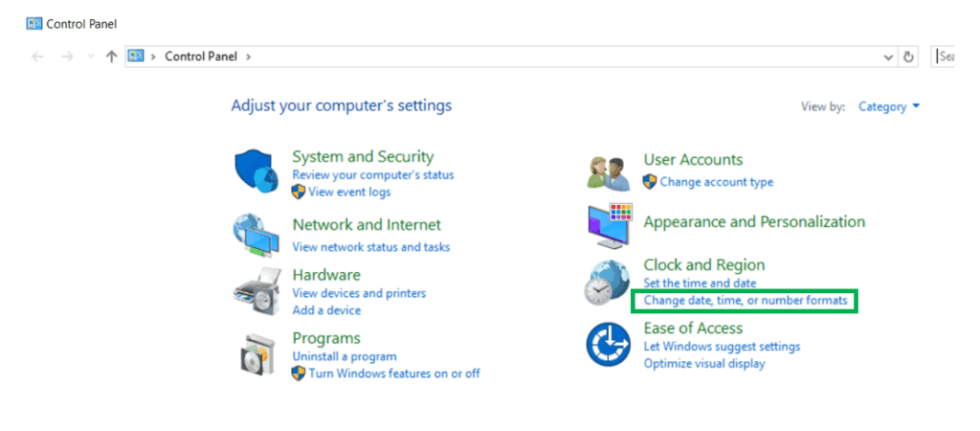
Task: Open the View by Category dropdown
Action: (889, 106)
